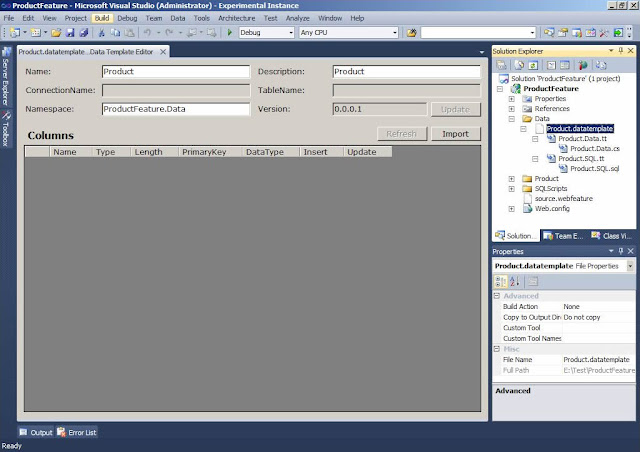The height and width of the screenshot is (452, 640).
Task: Open the Analyze menu
Action: tap(298, 18)
